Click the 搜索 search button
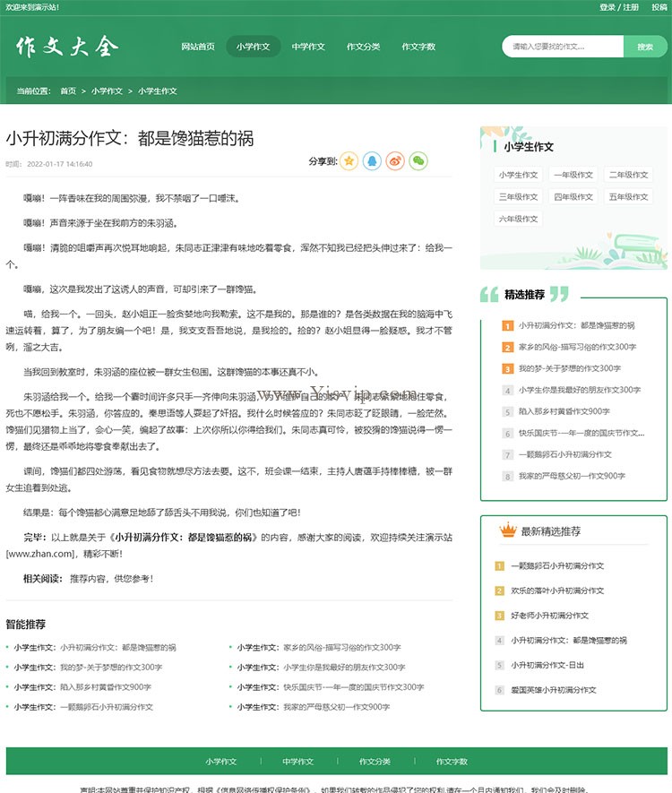672x793 pixels. click(x=645, y=47)
